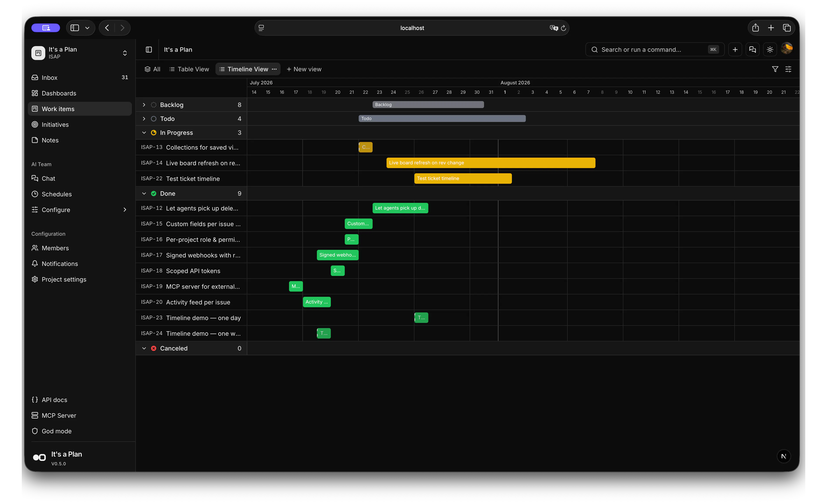Click the Signed webho... green bar

pos(337,255)
